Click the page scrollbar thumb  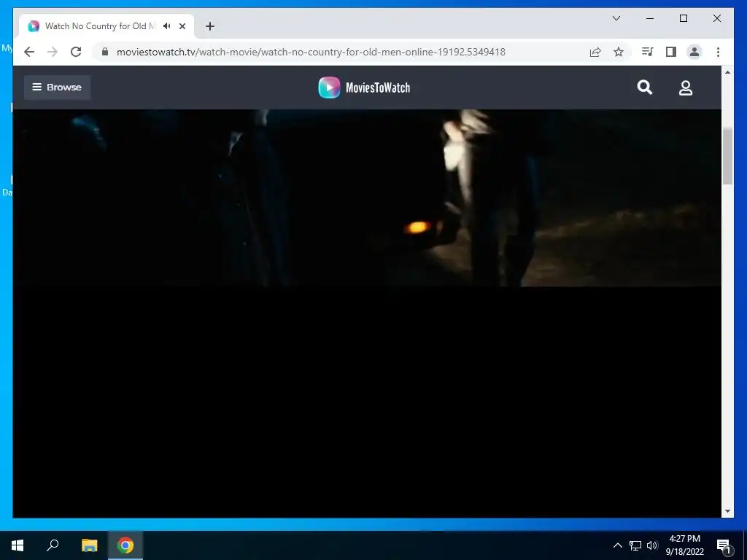coord(727,156)
